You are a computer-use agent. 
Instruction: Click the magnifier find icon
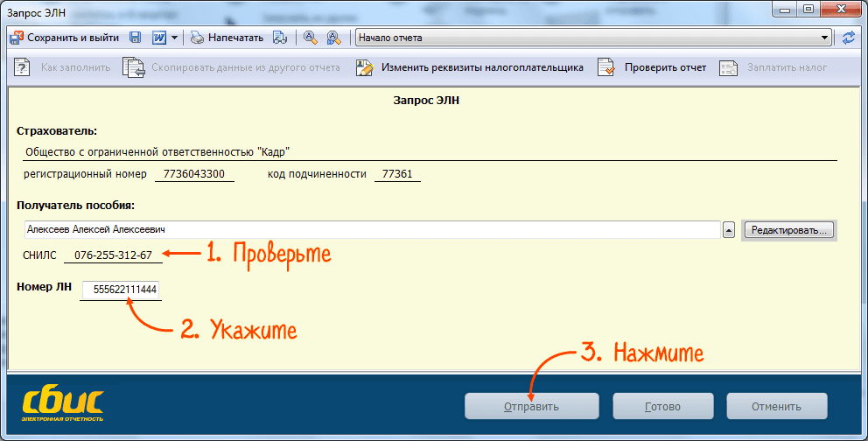click(311, 38)
